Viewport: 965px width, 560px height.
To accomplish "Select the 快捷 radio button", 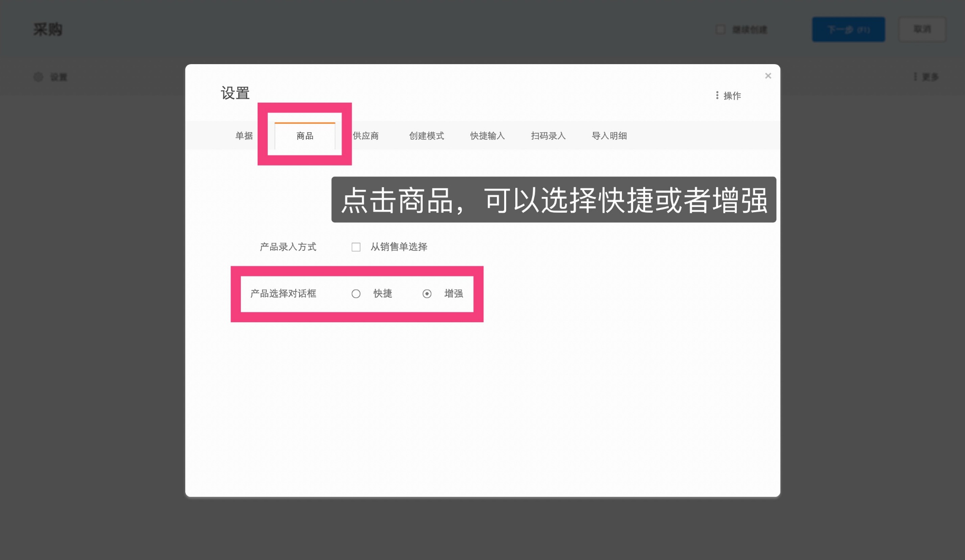I will [x=357, y=293].
